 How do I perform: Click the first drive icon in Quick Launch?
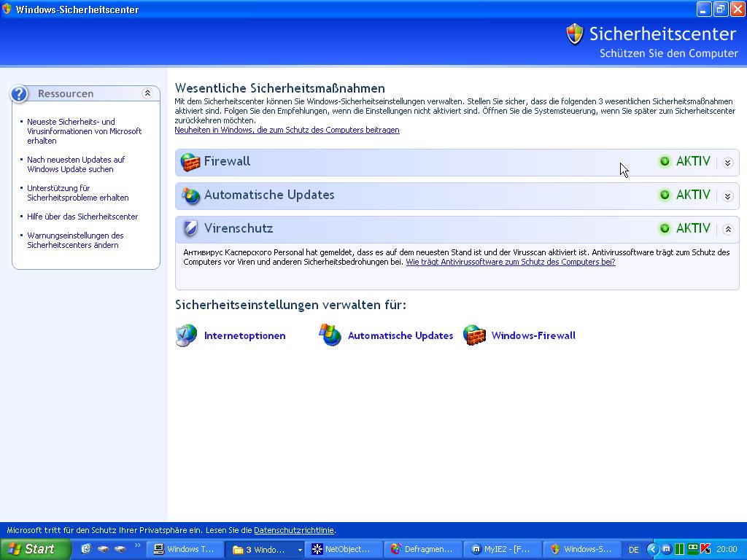[x=103, y=549]
